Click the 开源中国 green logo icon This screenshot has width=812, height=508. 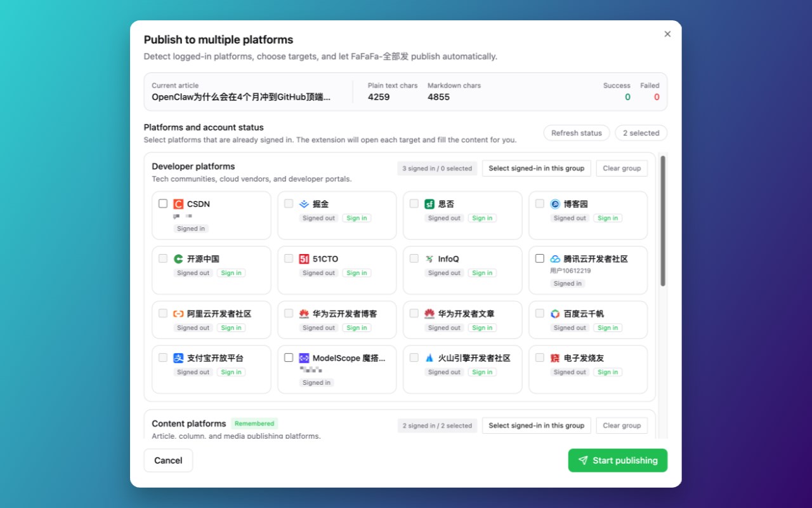tap(178, 258)
